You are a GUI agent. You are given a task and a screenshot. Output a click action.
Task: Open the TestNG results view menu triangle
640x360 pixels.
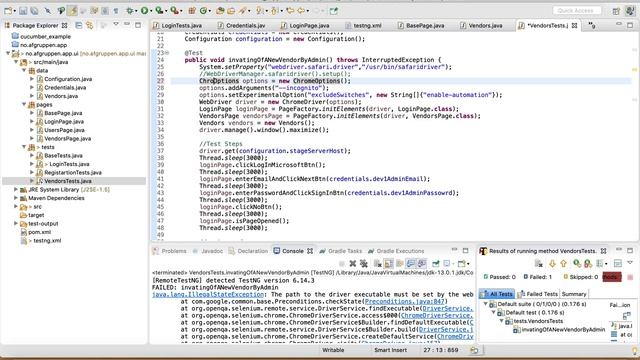(x=630, y=262)
